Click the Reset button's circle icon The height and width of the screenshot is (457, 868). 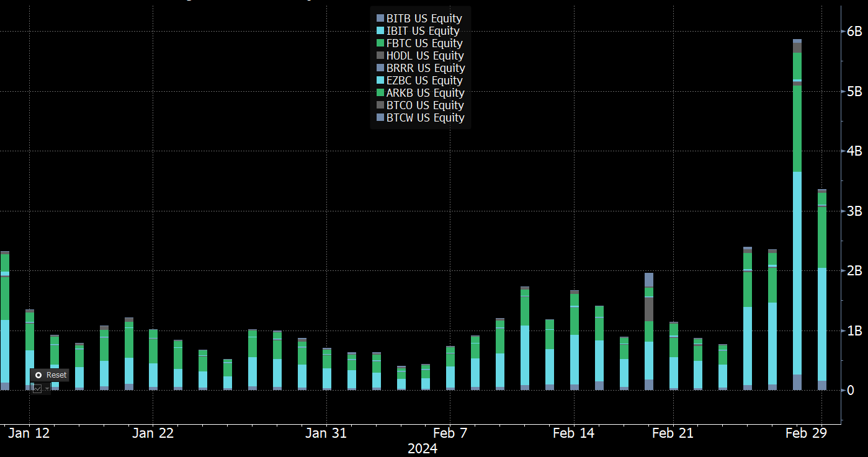click(38, 375)
